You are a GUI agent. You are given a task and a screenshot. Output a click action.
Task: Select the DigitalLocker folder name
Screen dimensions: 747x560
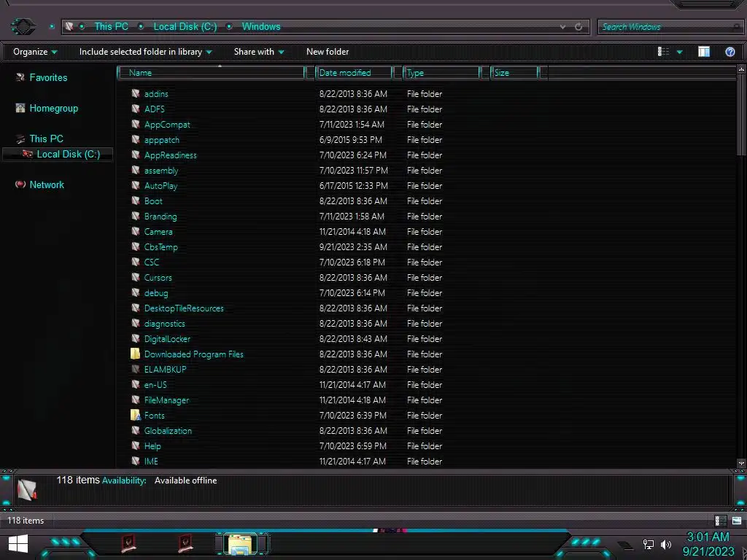tap(167, 338)
